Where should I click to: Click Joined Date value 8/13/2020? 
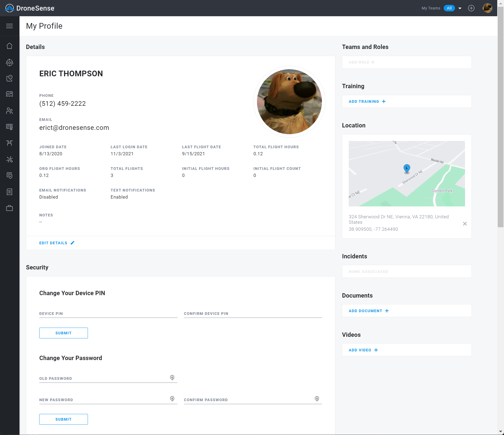click(51, 154)
